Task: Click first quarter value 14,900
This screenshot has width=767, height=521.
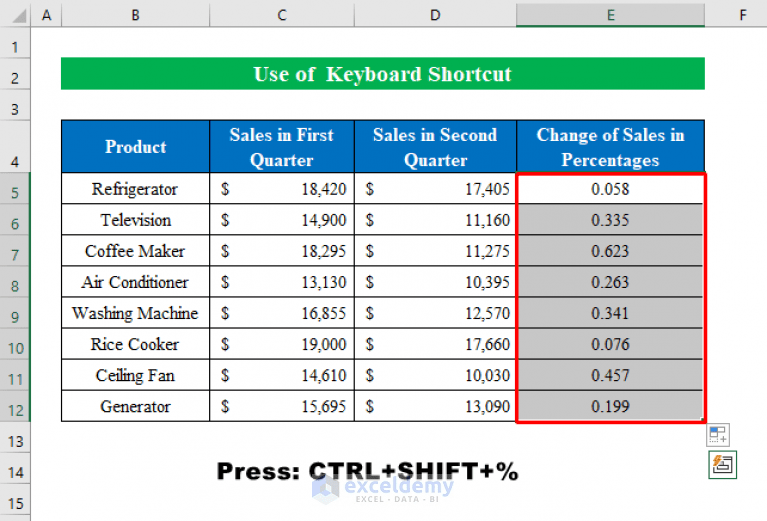Action: 282,220
